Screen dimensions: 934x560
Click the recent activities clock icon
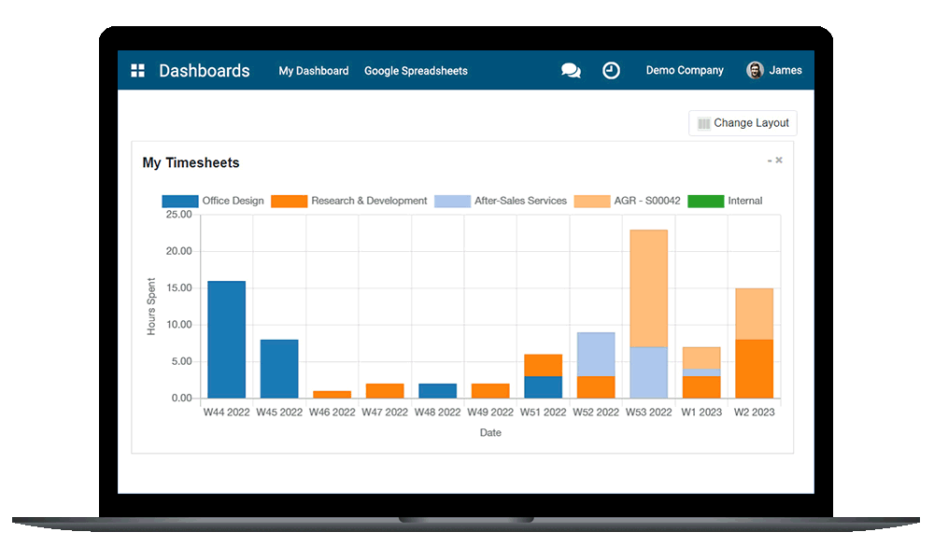pos(612,69)
